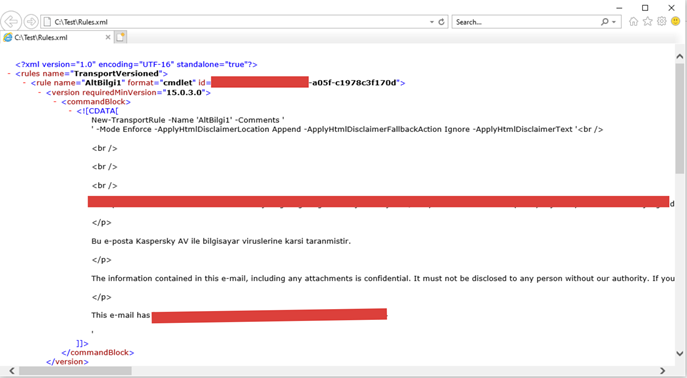Screen dimensions: 687x378
Task: Collapse the rule AltBilgi1 node
Action: [x=25, y=83]
